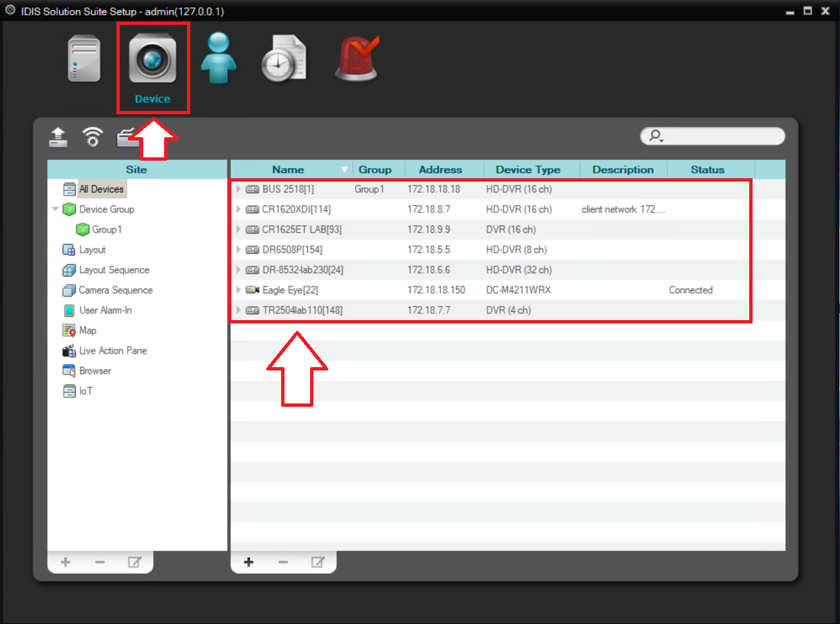Viewport: 840px width, 624px height.
Task: Select Layout in Site tree
Action: (92, 249)
